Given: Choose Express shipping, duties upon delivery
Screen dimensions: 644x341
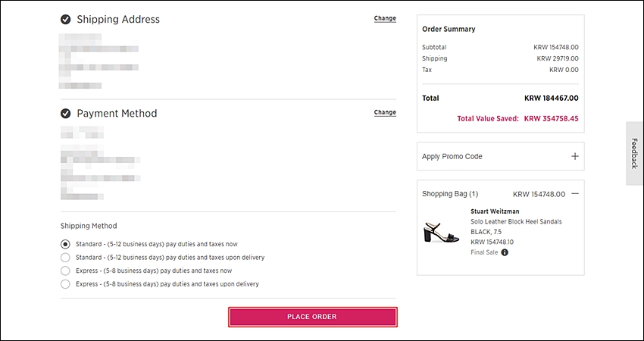Looking at the screenshot, I should (65, 284).
